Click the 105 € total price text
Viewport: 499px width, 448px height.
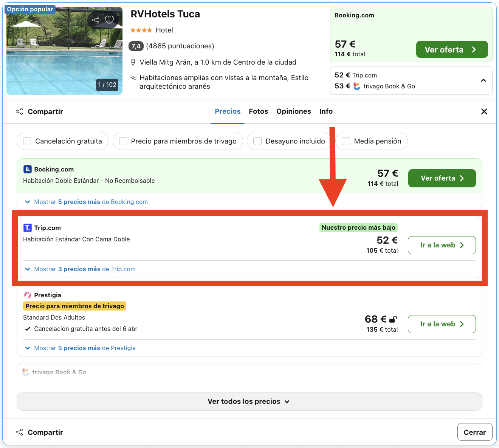[382, 250]
